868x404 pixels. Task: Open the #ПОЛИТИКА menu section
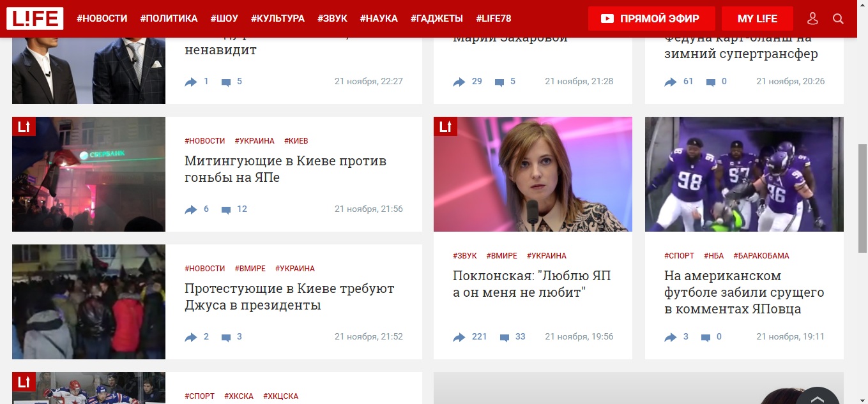coord(169,19)
